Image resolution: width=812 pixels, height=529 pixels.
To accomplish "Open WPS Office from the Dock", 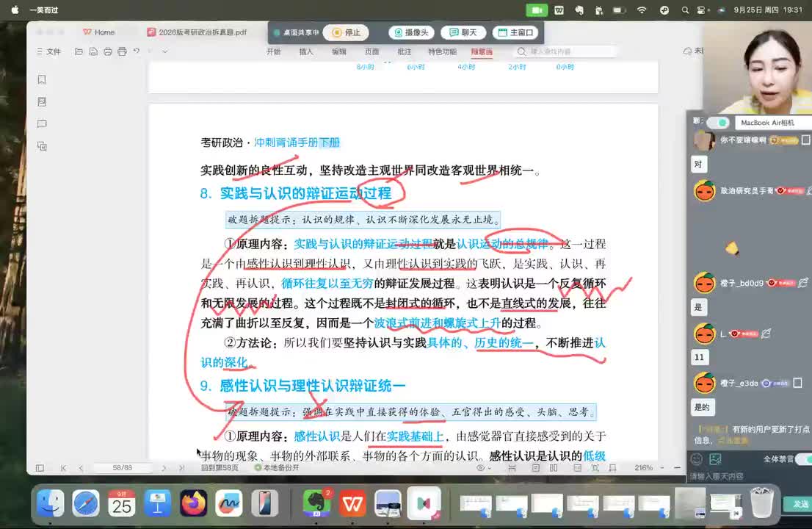I will pos(352,503).
